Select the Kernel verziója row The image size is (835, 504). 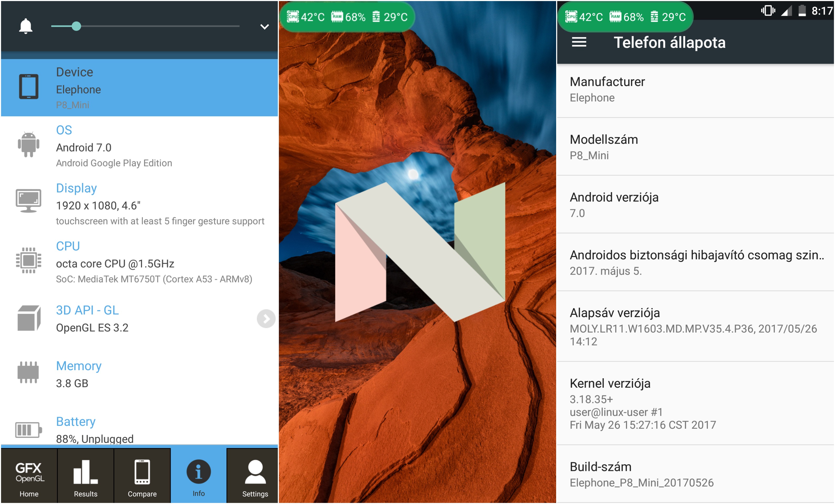point(695,403)
